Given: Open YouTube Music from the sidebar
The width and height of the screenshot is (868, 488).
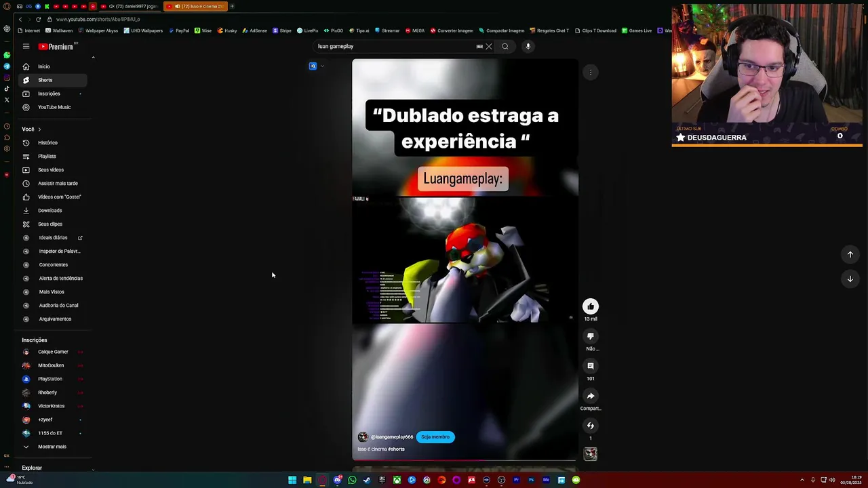Looking at the screenshot, I should click(x=53, y=107).
